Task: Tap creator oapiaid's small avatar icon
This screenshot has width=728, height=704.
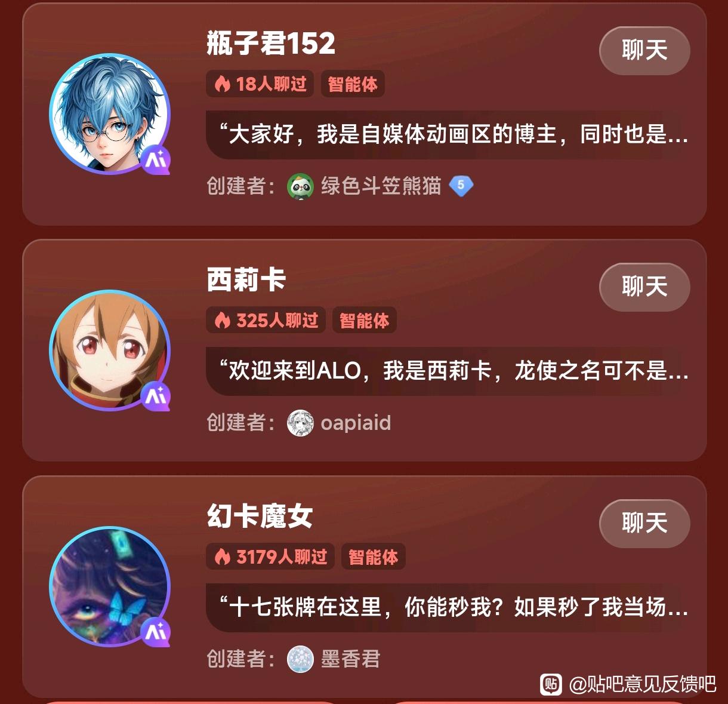Action: 300,423
